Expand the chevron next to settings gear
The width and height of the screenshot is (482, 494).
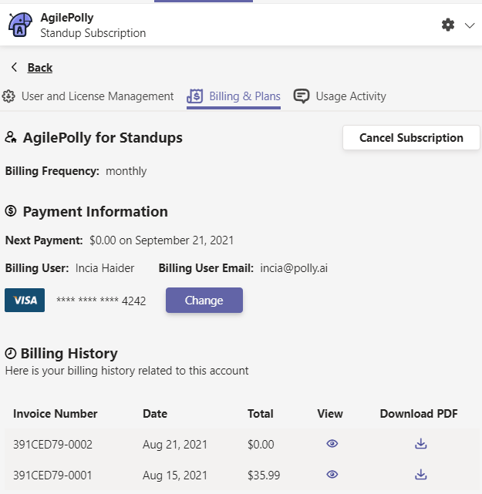coord(470,25)
